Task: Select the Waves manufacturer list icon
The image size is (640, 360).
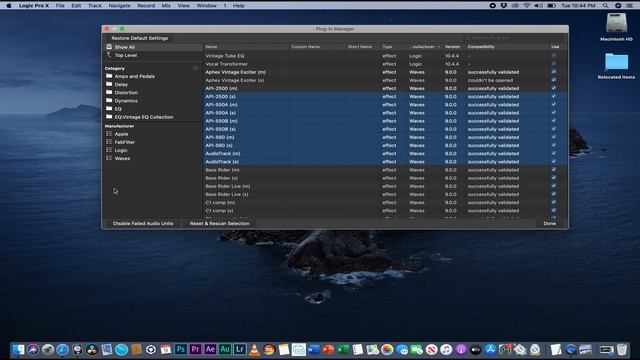Action: pyautogui.click(x=109, y=158)
